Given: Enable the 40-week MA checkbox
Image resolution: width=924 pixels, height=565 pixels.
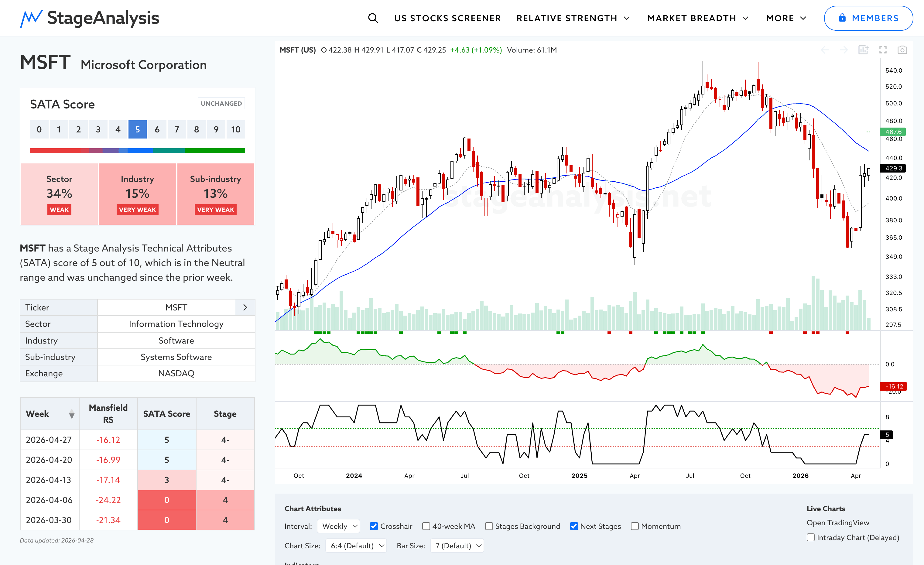Looking at the screenshot, I should click(x=426, y=526).
